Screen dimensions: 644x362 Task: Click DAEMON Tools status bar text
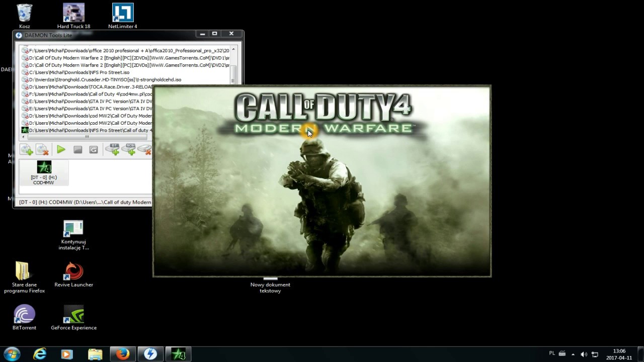[x=85, y=202]
